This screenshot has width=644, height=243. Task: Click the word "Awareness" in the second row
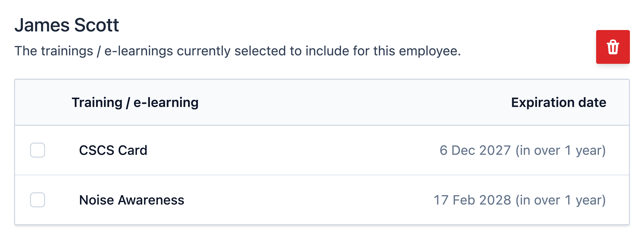pos(151,200)
